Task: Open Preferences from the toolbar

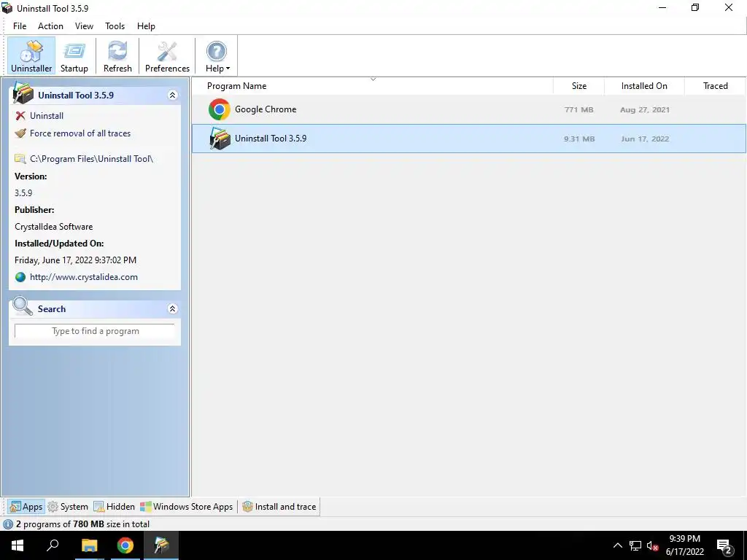Action: click(167, 55)
